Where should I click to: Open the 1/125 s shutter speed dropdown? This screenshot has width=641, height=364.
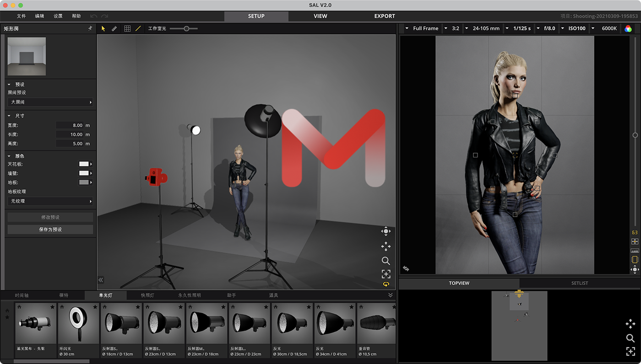click(x=518, y=28)
